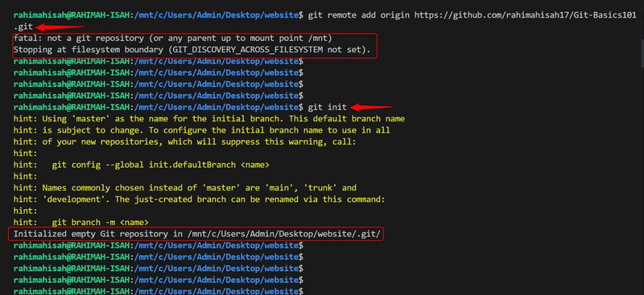Click the 'fatal: not a git repository' error line

point(172,39)
